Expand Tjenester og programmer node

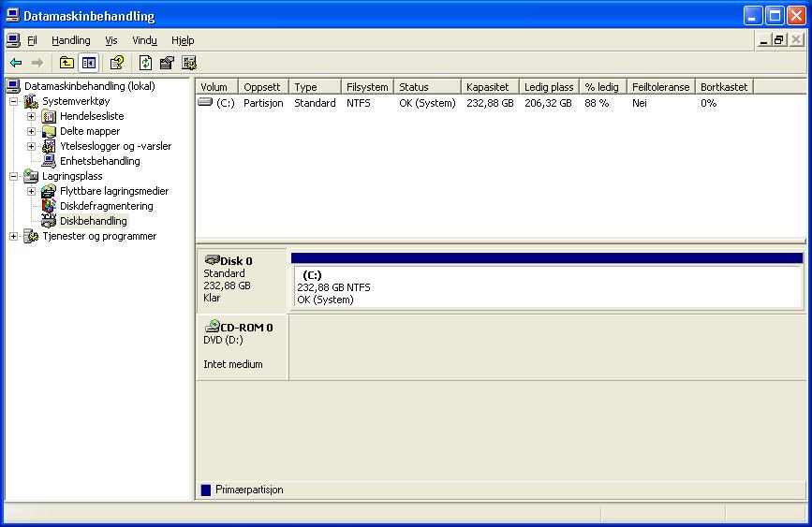14,236
